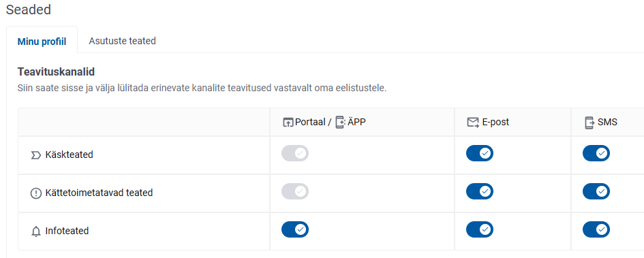Click the Portaal upload icon in header
This screenshot has height=258, width=644.
pos(288,123)
